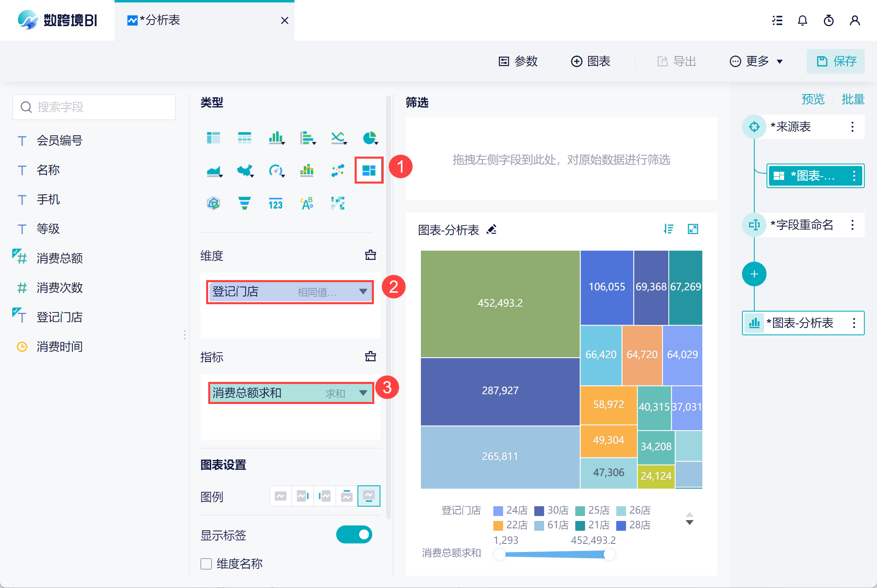Image resolution: width=877 pixels, height=588 pixels.
Task: Click the right handle of 消费总额求和 slider
Action: 609,554
